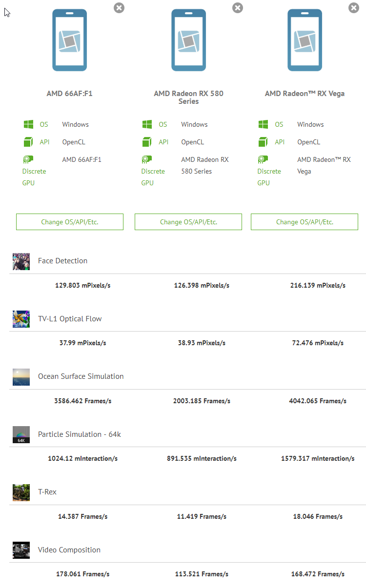The image size is (366, 588).
Task: Remove AMD Radeon RX 580 Series column
Action: [x=238, y=7]
